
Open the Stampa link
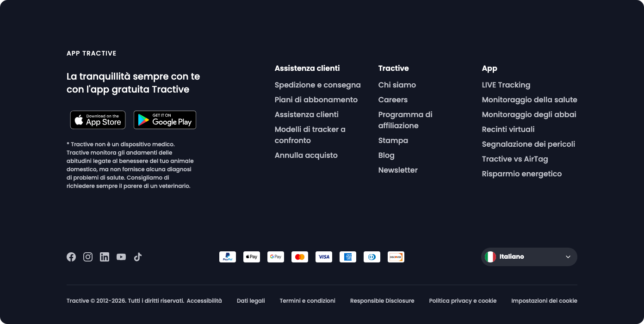pyautogui.click(x=393, y=140)
